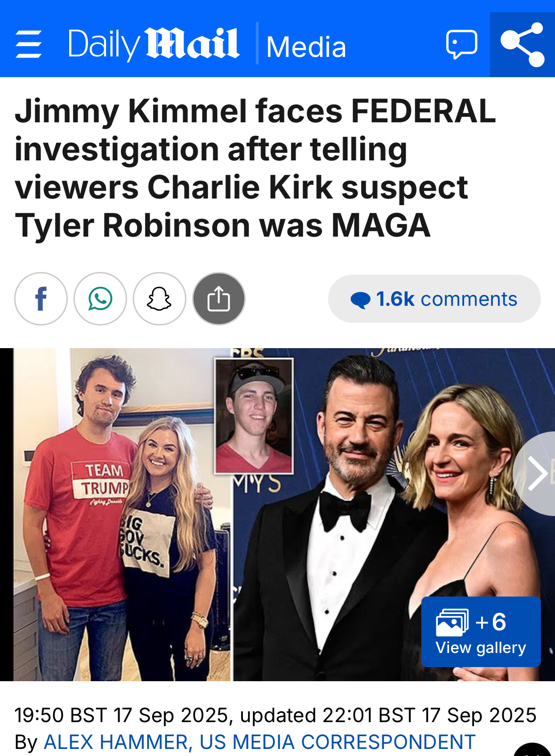The width and height of the screenshot is (555, 756).
Task: Share the article on Snapchat
Action: point(160,299)
